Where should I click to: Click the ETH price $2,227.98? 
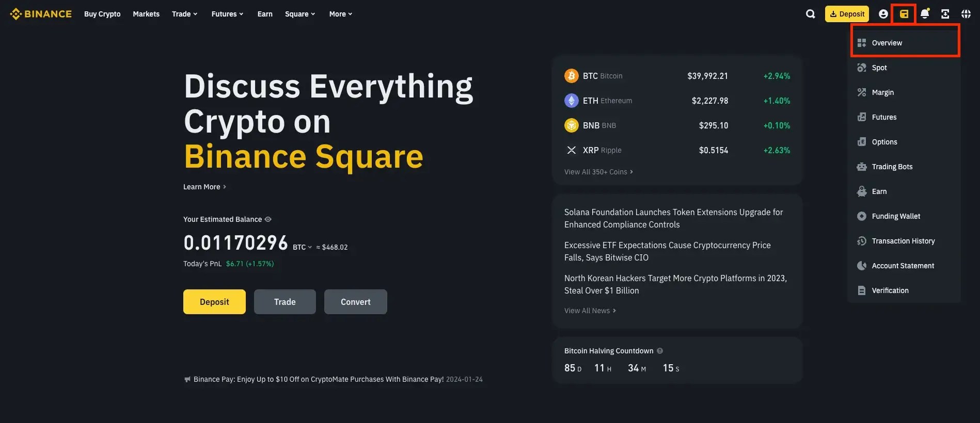point(710,101)
